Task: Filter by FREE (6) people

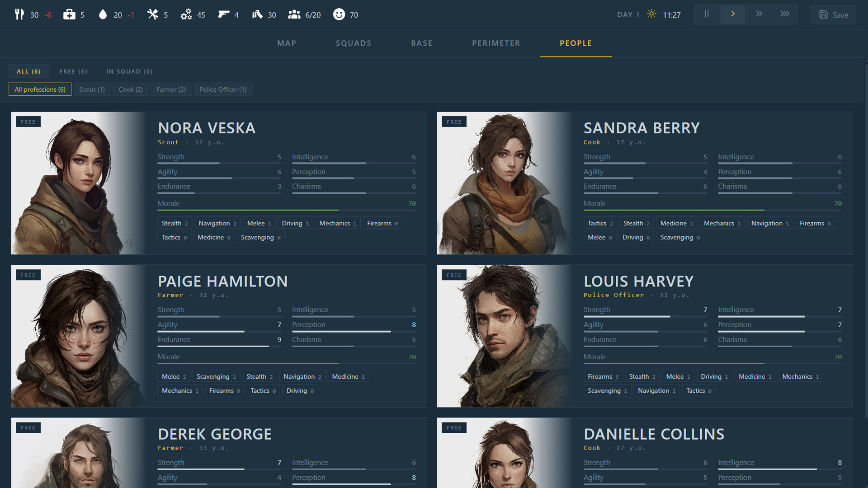Action: pyautogui.click(x=73, y=71)
